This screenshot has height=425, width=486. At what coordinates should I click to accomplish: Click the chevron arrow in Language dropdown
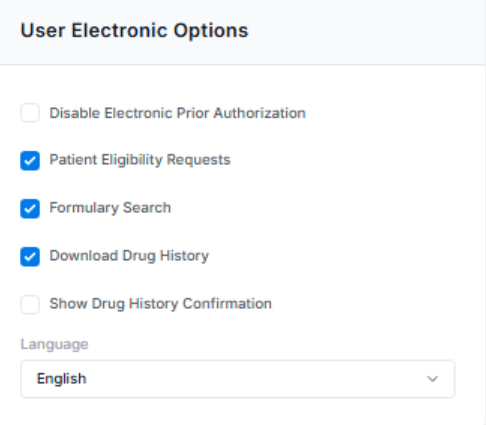point(432,379)
